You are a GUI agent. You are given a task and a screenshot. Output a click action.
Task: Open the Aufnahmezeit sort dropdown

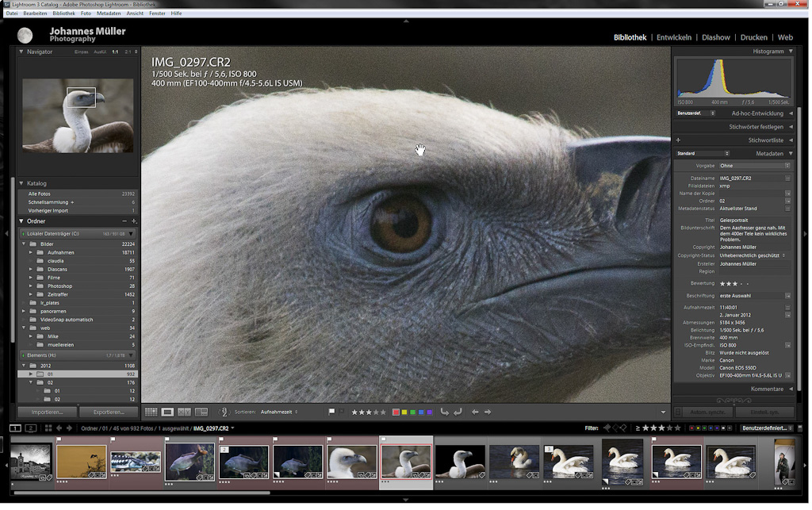coord(279,412)
